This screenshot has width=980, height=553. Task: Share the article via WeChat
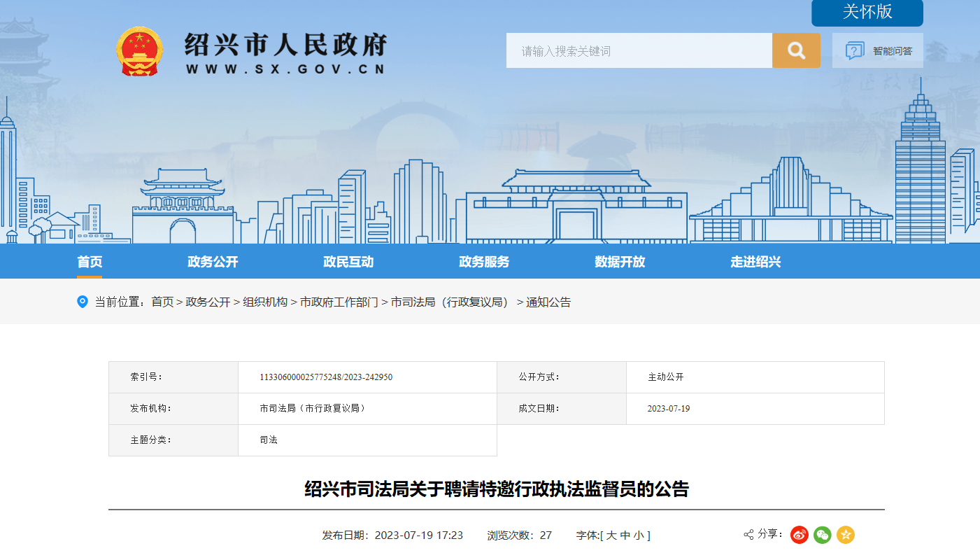coord(823,535)
